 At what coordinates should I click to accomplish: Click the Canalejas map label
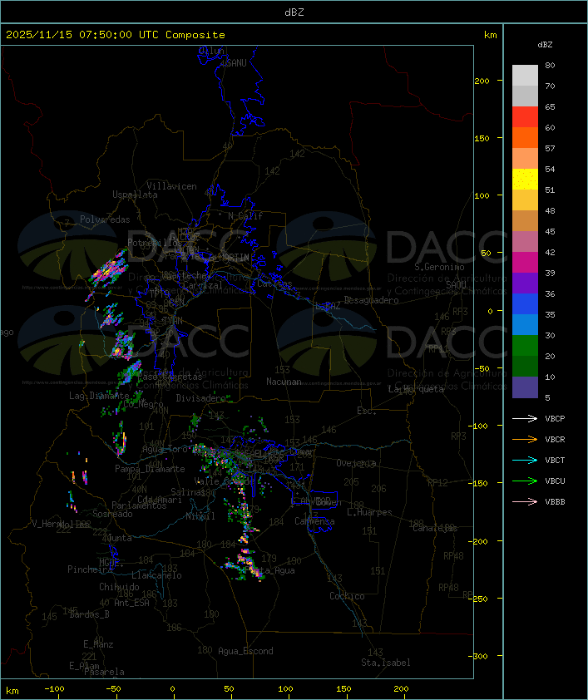435,528
